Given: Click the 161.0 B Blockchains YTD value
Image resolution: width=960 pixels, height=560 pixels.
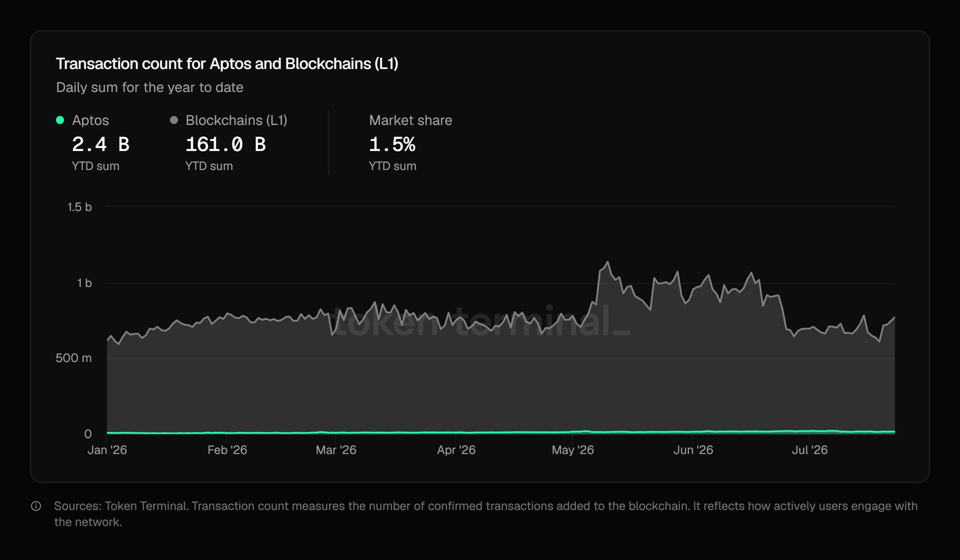Looking at the screenshot, I should [x=225, y=144].
